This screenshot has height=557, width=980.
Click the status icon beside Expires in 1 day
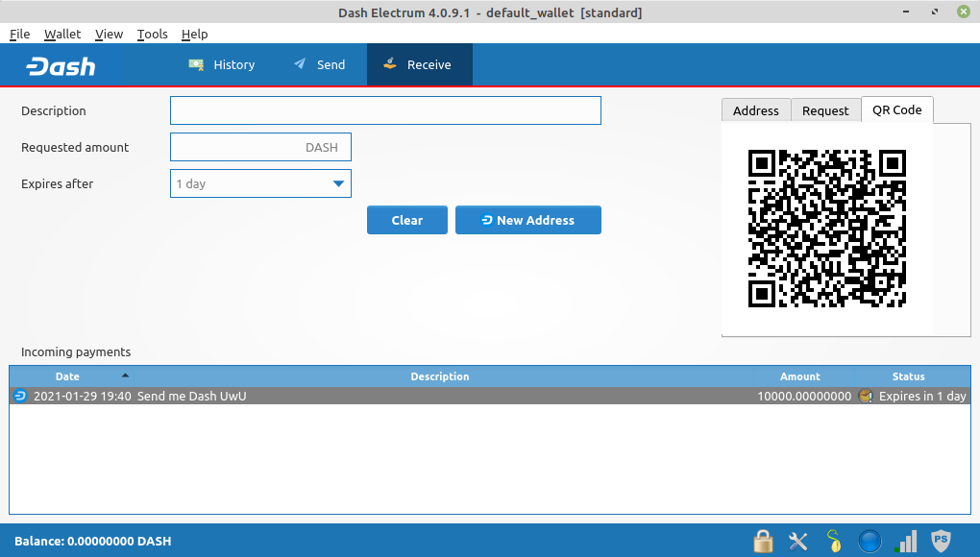coord(866,396)
